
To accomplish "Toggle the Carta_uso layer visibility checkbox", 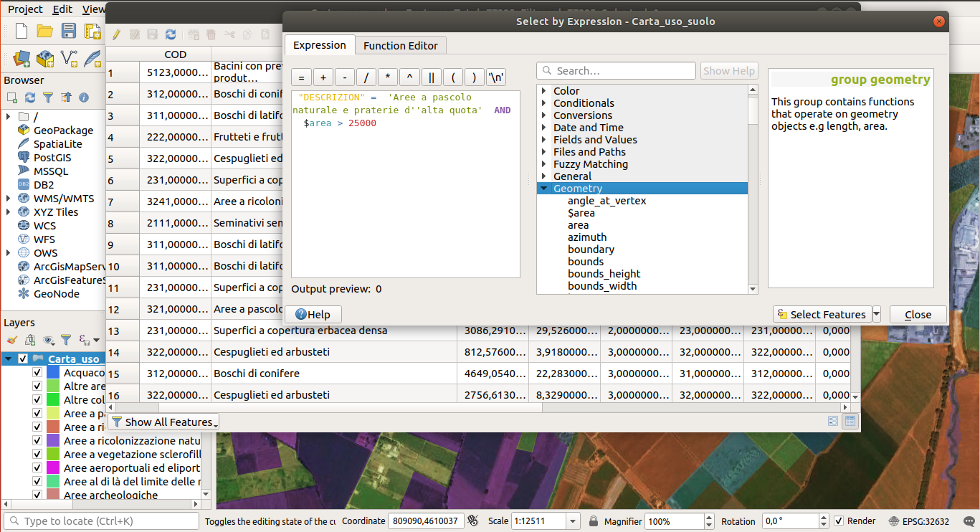I will (x=23, y=359).
